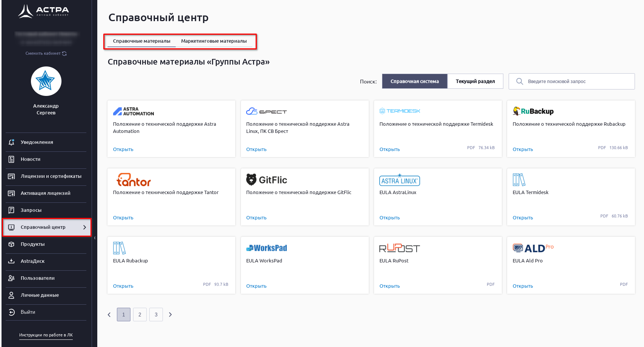The height and width of the screenshot is (347, 644).
Task: Select the Справочная система search scope
Action: (x=414, y=82)
